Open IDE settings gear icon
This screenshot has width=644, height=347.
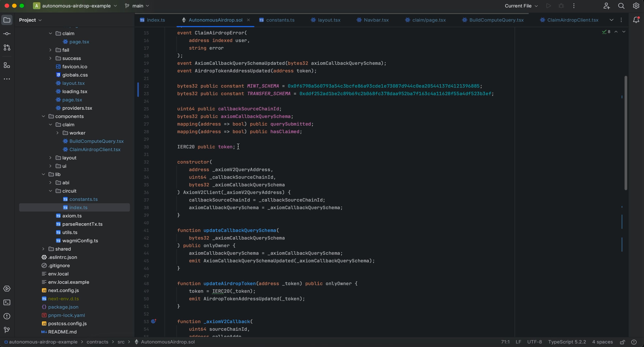point(636,6)
